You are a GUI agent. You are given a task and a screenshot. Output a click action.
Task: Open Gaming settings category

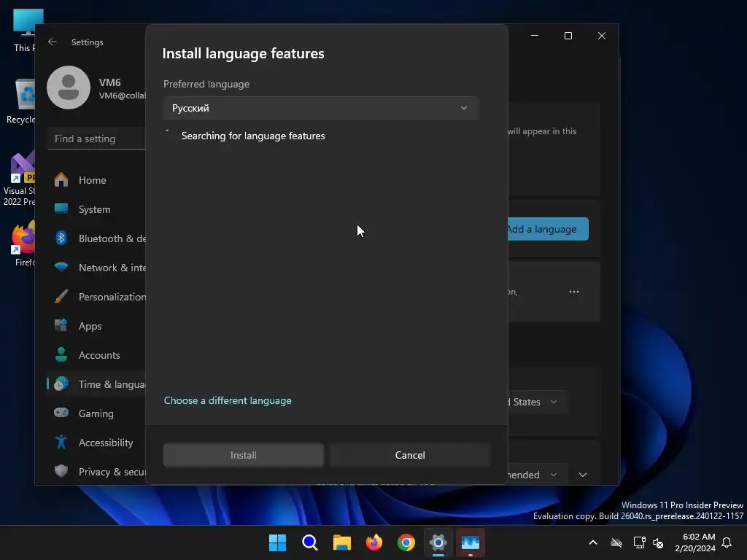97,413
